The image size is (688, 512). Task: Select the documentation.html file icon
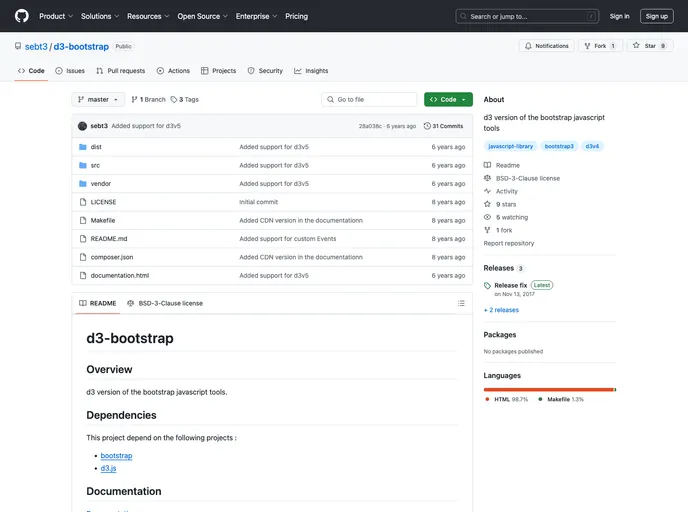(x=82, y=276)
